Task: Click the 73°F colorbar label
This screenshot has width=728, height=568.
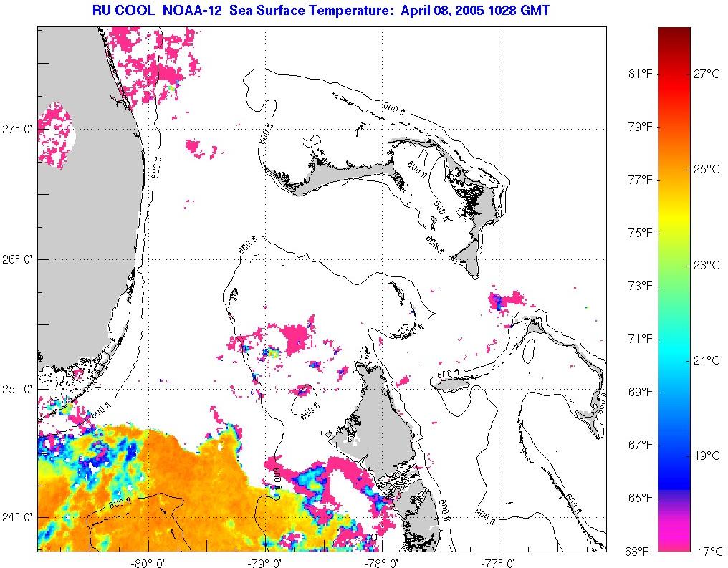Action: pyautogui.click(x=641, y=286)
